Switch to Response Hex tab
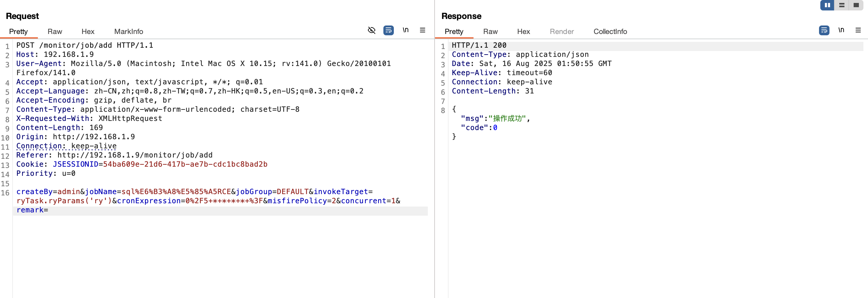Screen dimensions: 868x298 523,31
